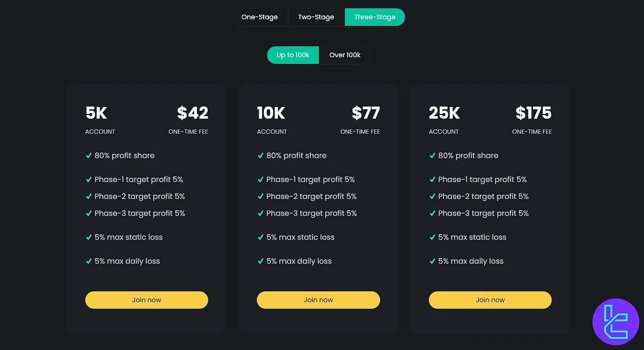Join now for the 25K account
Screen dimensions: 644x350
(x=490, y=300)
